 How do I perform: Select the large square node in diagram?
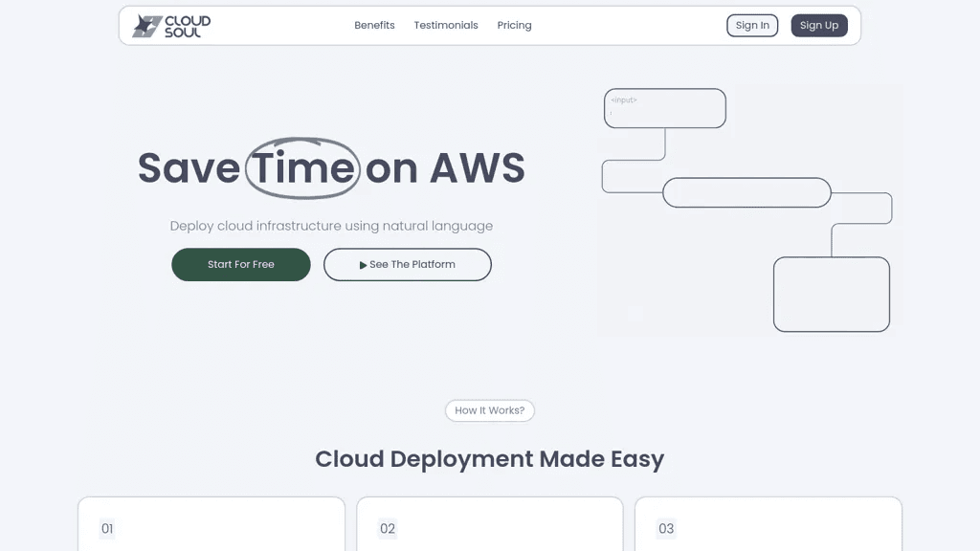[832, 295]
